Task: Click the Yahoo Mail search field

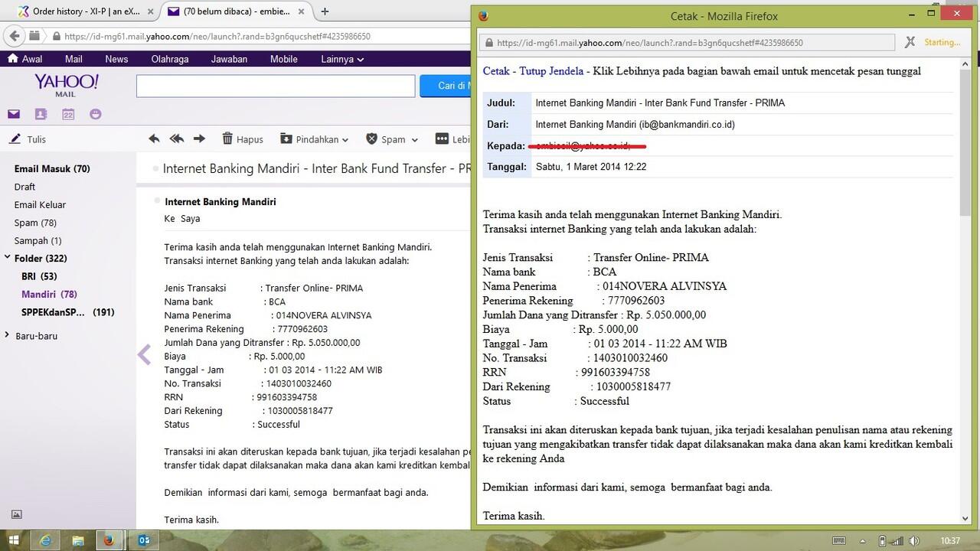Action: coord(276,86)
